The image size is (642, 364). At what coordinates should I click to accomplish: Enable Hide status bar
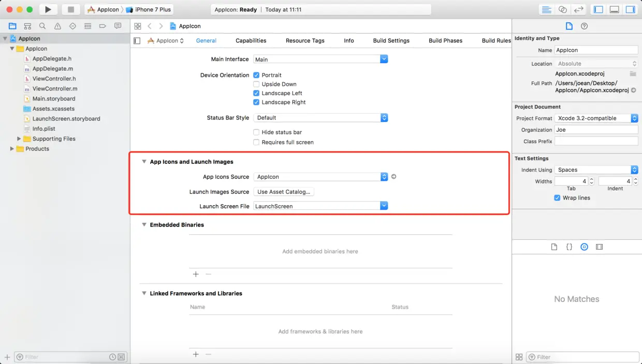click(x=256, y=132)
